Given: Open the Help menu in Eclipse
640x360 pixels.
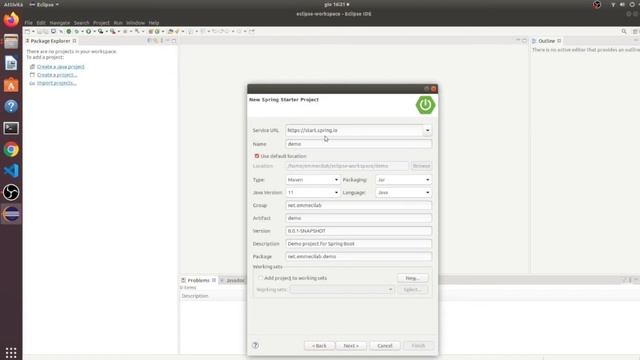Looking at the screenshot, I should coord(154,22).
